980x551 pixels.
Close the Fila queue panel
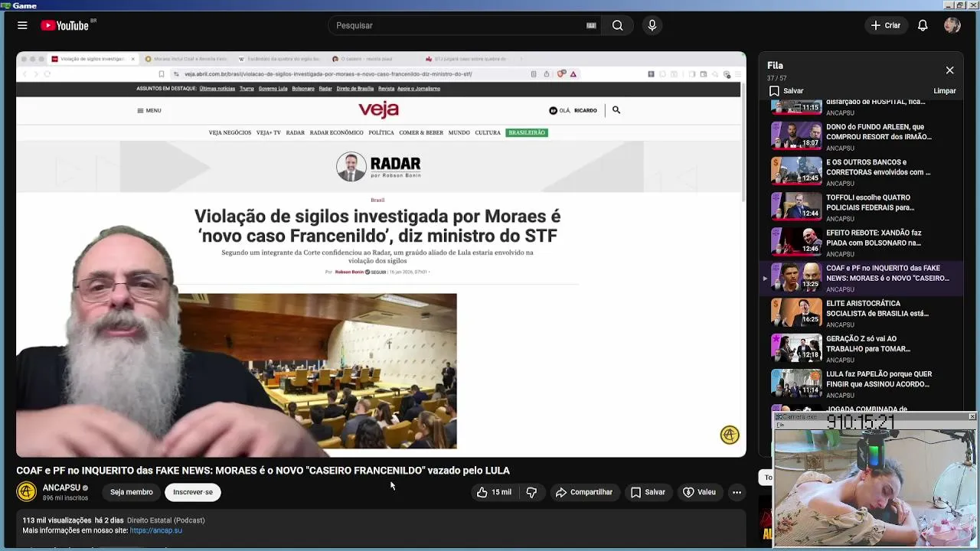tap(949, 70)
